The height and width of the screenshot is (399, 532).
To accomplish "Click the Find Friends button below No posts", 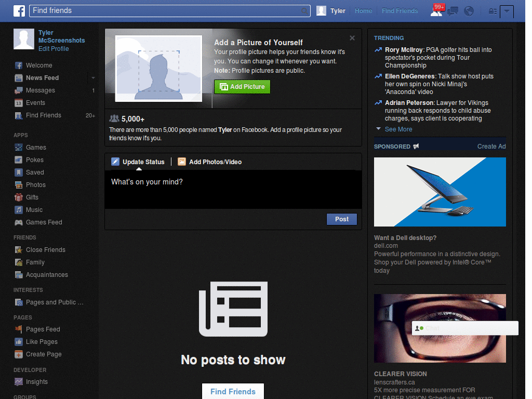I will point(233,392).
